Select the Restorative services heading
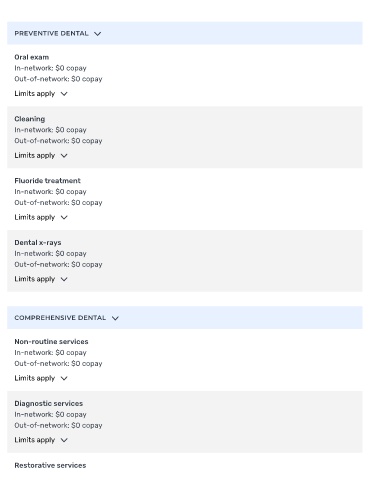This screenshot has width=370, height=480. coord(50,465)
